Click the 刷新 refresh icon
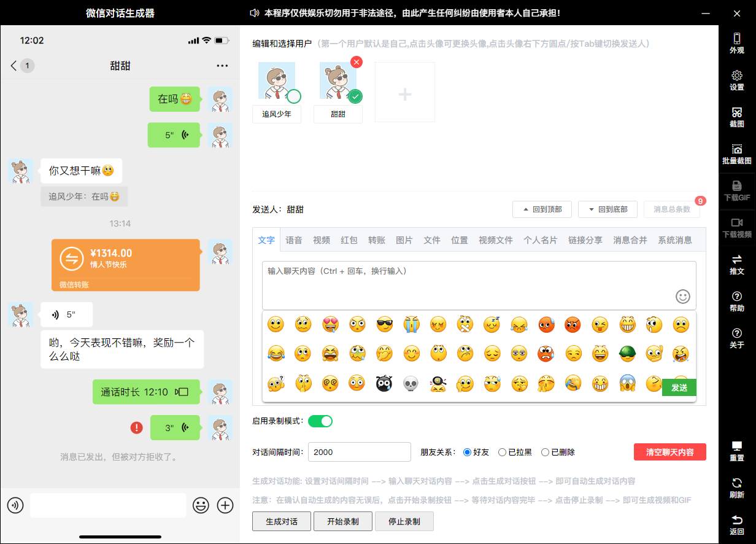This screenshot has height=544, width=756. point(736,488)
